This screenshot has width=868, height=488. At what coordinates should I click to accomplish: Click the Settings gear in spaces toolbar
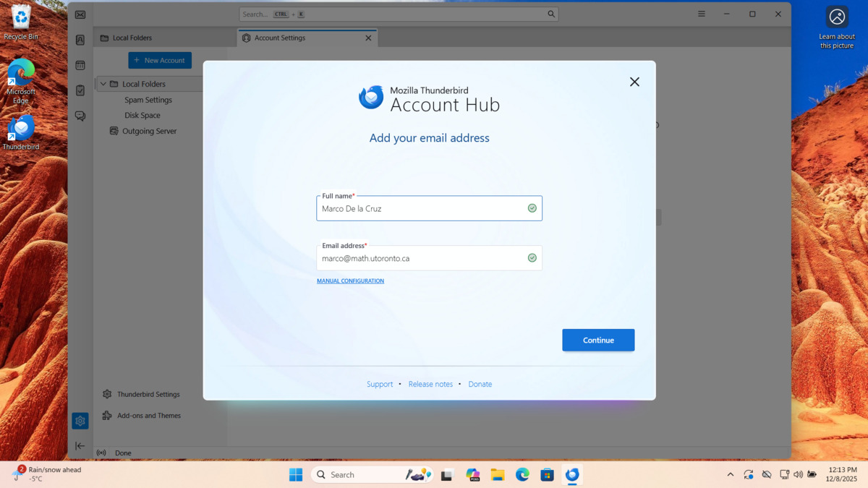pos(80,421)
